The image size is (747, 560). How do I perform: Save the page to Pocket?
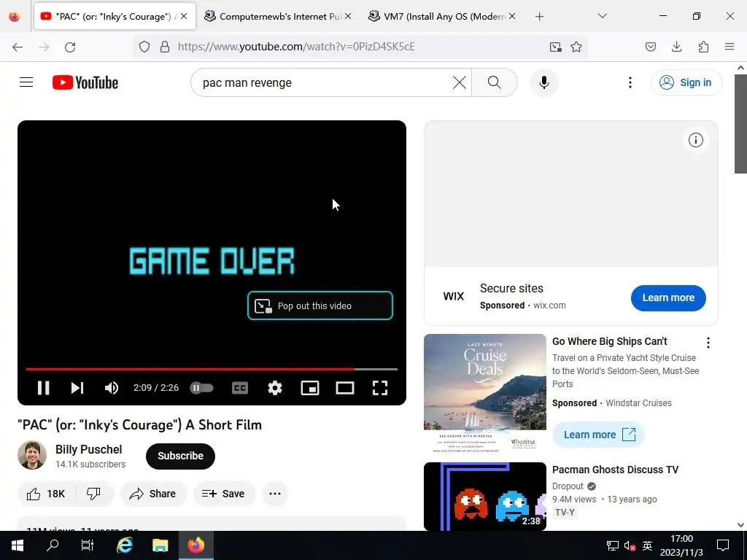651,47
